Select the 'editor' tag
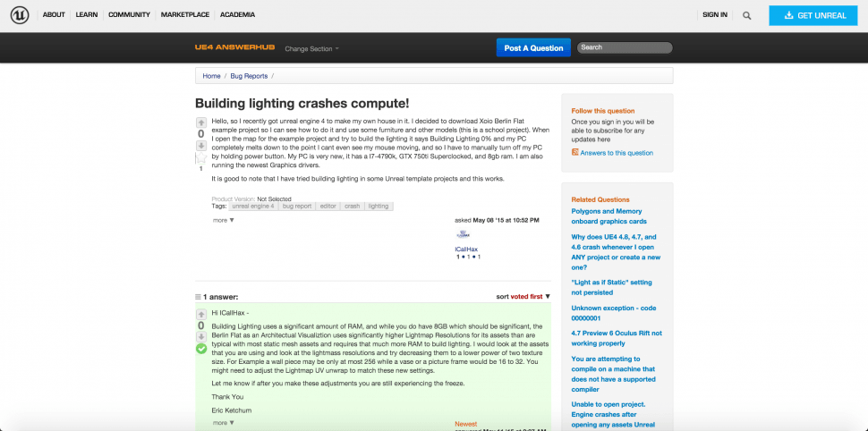 (x=328, y=206)
